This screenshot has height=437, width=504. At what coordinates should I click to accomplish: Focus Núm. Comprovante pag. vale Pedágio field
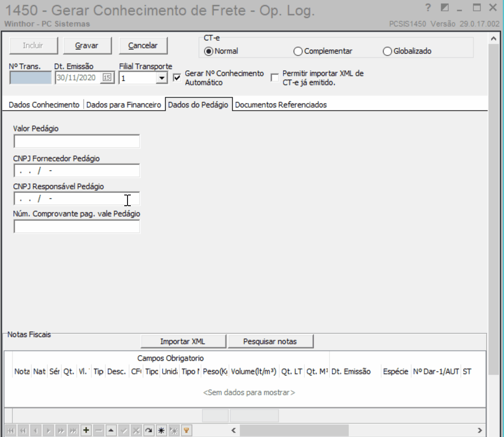[x=76, y=227]
